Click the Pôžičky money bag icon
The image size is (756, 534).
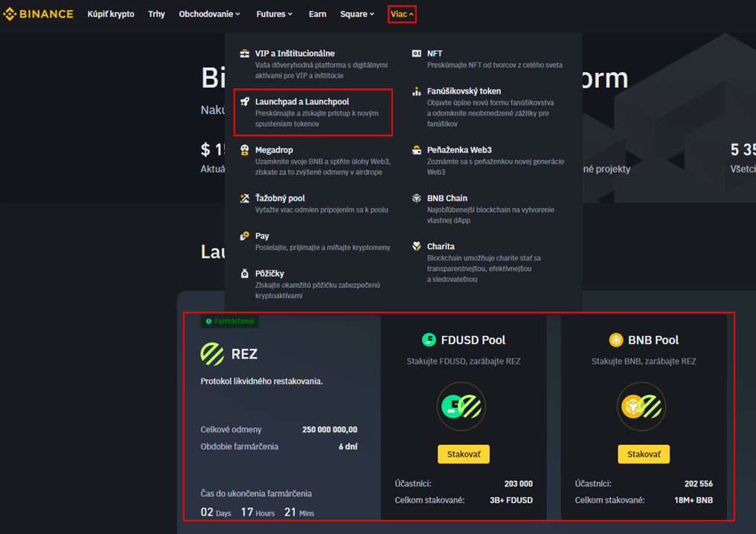click(x=245, y=273)
